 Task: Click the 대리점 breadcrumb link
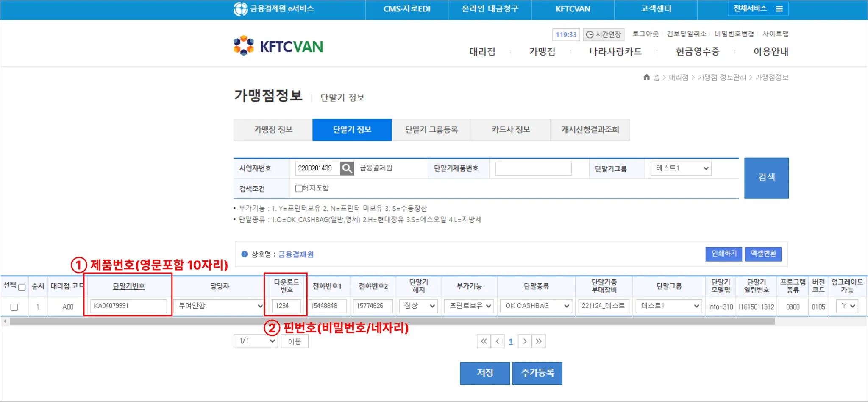(679, 77)
